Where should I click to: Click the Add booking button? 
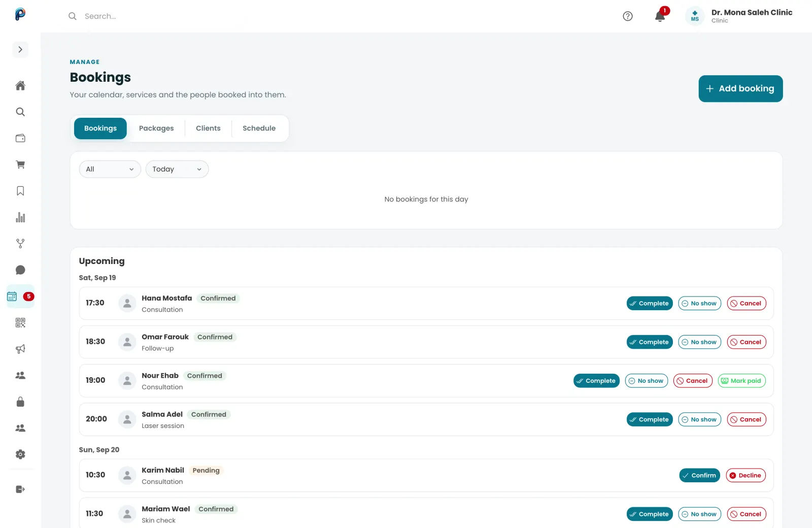point(740,89)
